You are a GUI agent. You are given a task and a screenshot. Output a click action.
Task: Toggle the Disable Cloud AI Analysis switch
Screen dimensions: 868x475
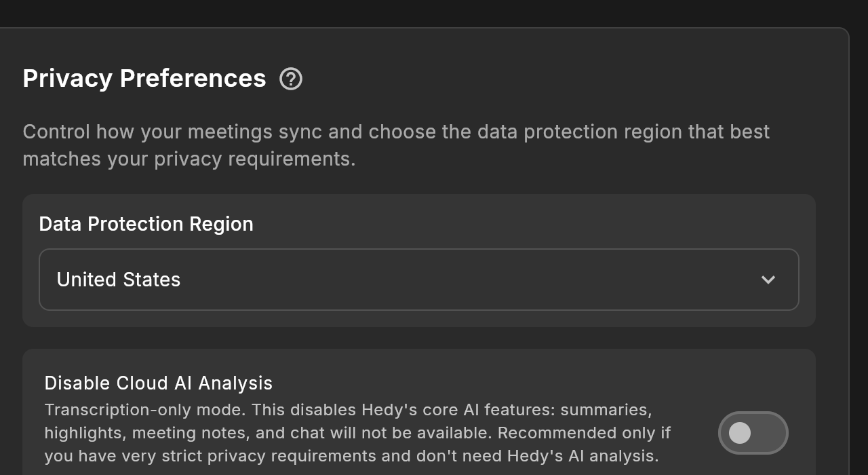coord(753,433)
